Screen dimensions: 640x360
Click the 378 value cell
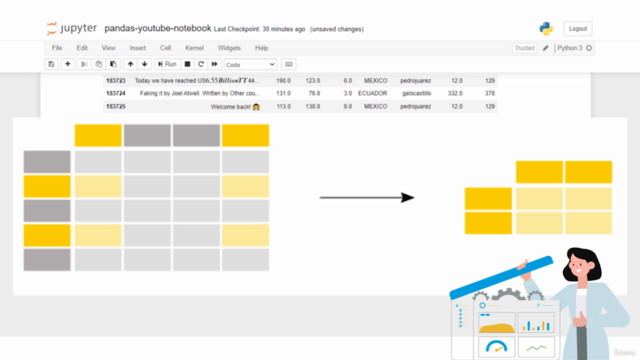pos(490,93)
